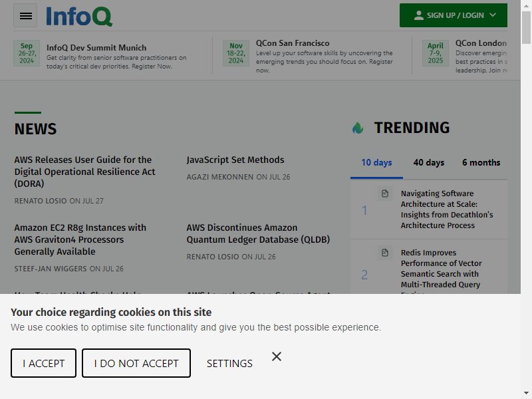532x399 pixels.
Task: Dismiss the cookie banner with X
Action: tap(277, 356)
